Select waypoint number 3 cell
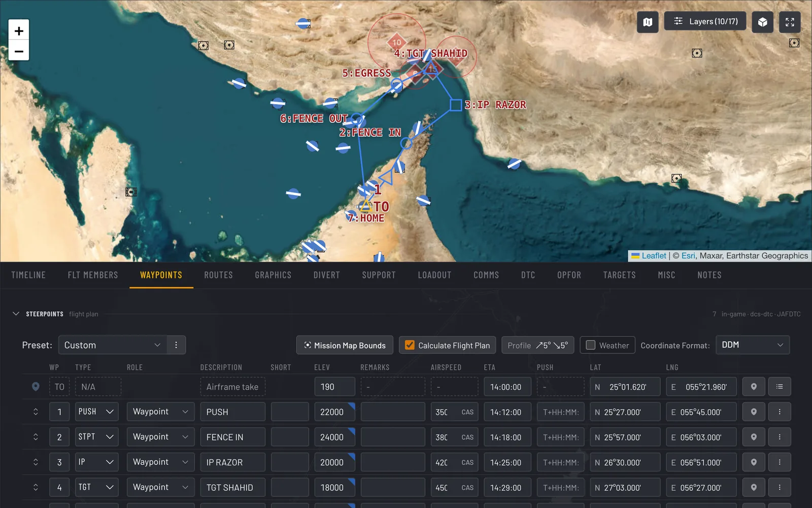812x508 pixels. tap(59, 462)
